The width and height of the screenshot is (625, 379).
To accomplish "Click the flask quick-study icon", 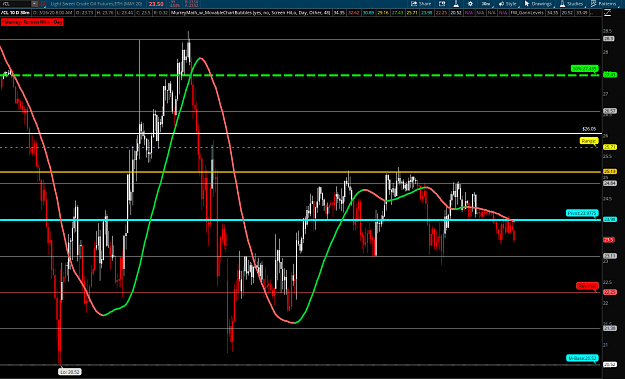I will 456,4.
